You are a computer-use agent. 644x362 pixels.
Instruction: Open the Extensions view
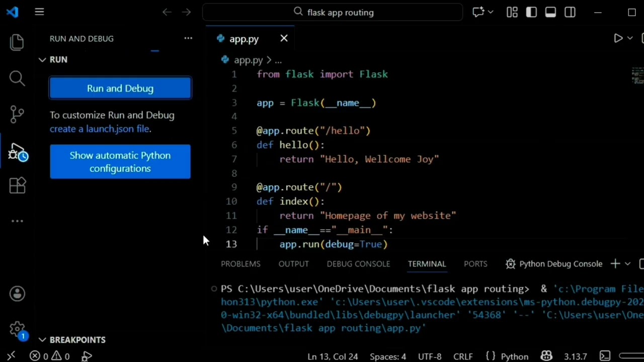click(17, 186)
